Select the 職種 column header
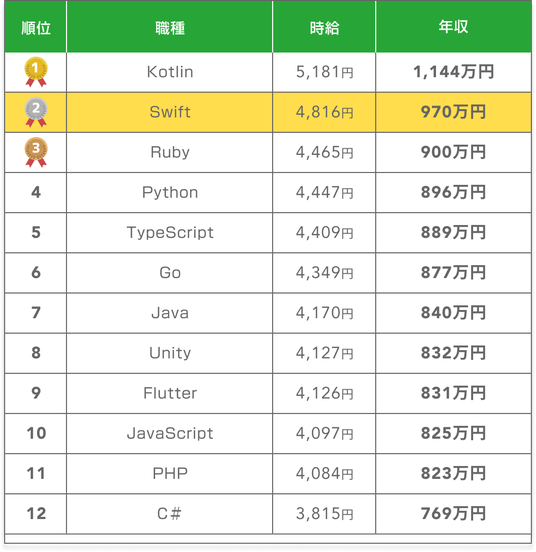536x552 pixels. tap(170, 28)
